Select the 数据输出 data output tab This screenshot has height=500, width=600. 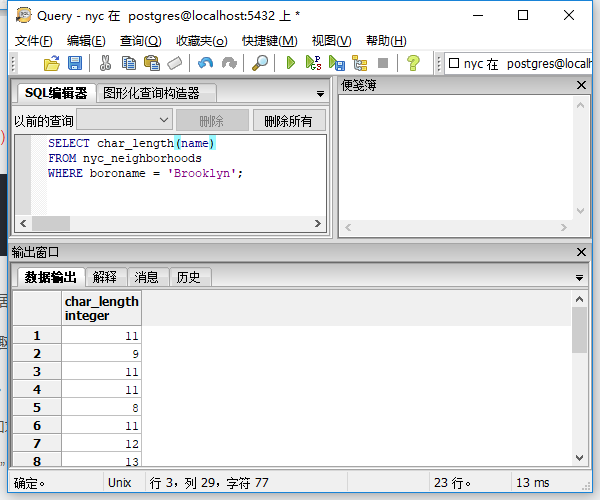tap(51, 277)
